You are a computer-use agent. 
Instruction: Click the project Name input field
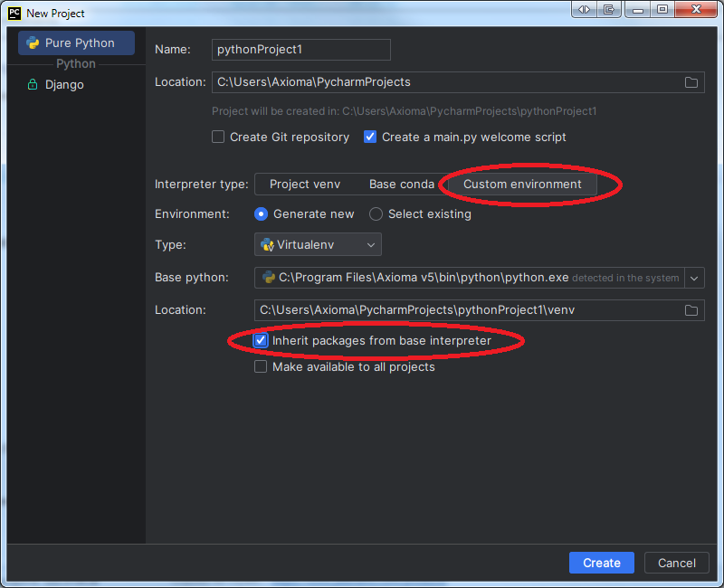(301, 50)
